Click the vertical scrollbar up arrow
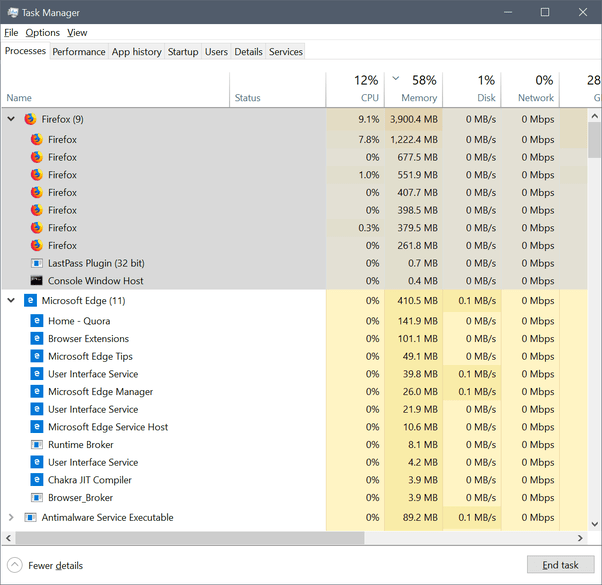 pos(594,116)
